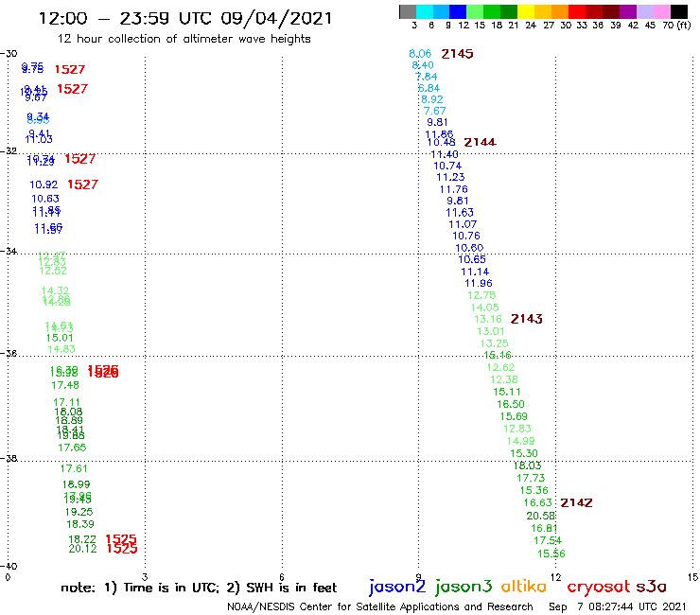Click wave height value '8.92'
Screen dimensions: 700x615
coord(432,99)
